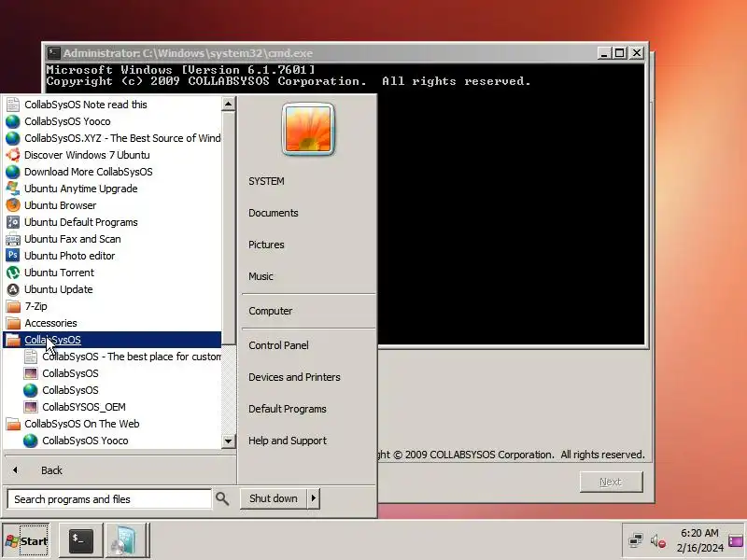Screen dimensions: 747x560
Task: Open Help and Support
Action: (288, 441)
